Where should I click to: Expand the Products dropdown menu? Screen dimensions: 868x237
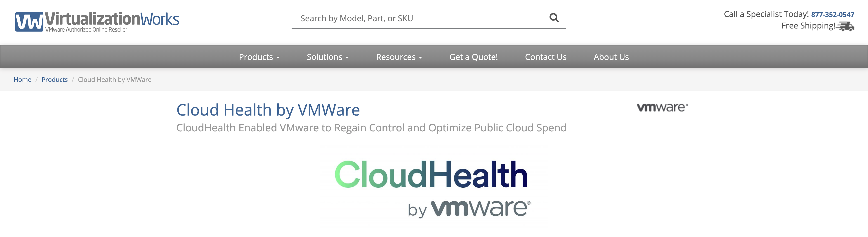click(x=259, y=57)
